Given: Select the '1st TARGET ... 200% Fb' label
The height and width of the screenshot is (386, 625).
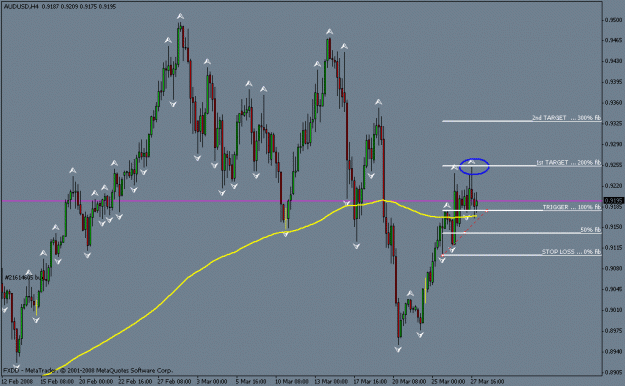Looking at the screenshot, I should click(568, 162).
